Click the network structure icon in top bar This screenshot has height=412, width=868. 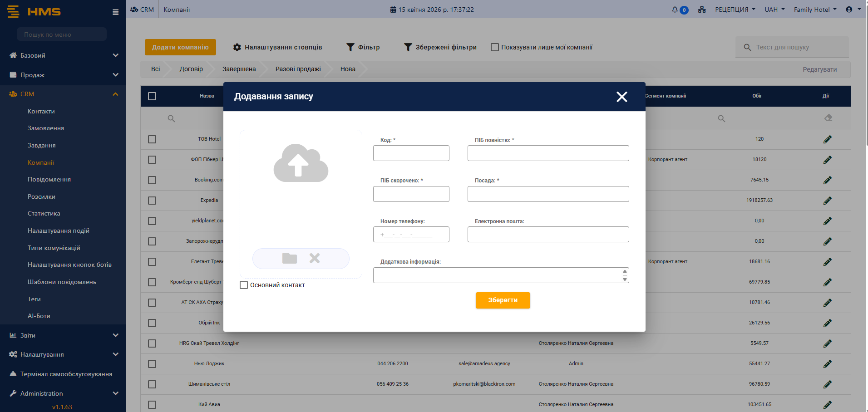pos(702,10)
